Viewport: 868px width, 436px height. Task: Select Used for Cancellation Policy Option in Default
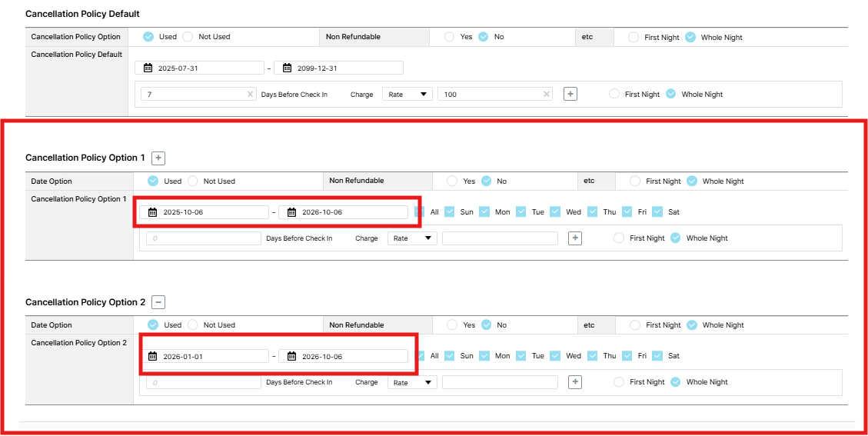[x=148, y=37]
